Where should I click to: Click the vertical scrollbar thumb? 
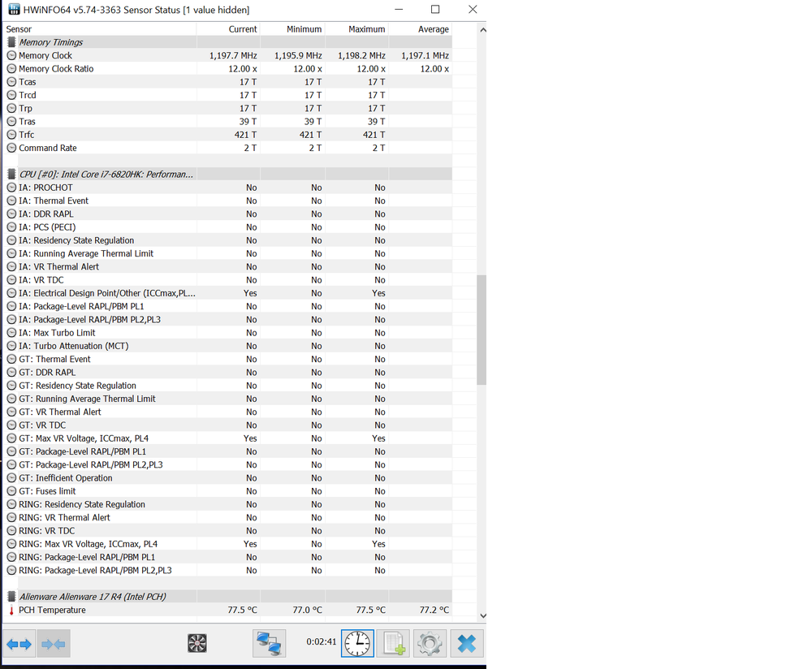482,329
